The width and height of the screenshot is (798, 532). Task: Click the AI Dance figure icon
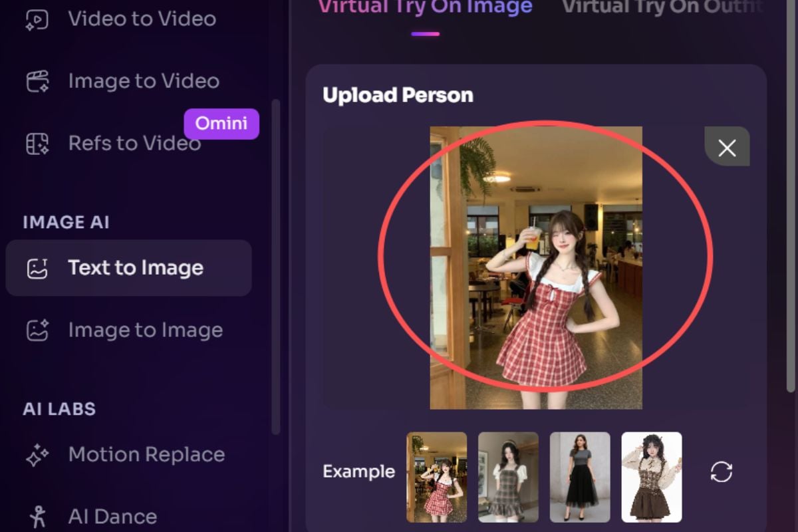pyautogui.click(x=37, y=516)
